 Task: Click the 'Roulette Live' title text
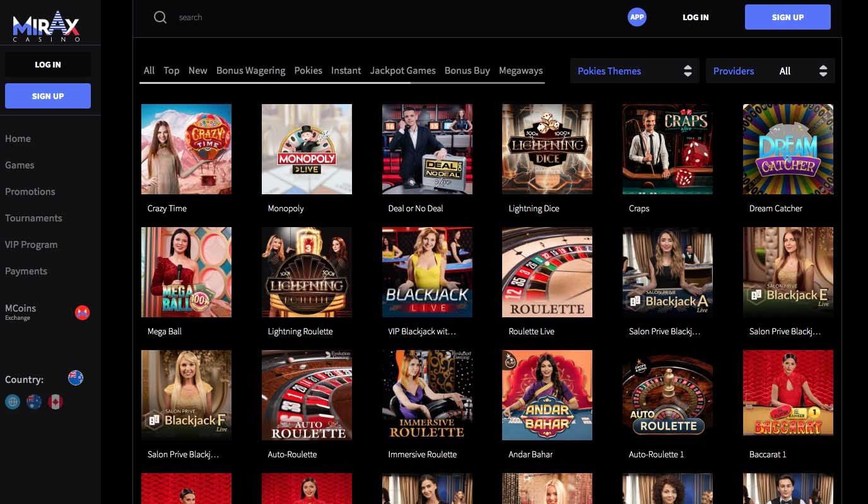pyautogui.click(x=532, y=331)
